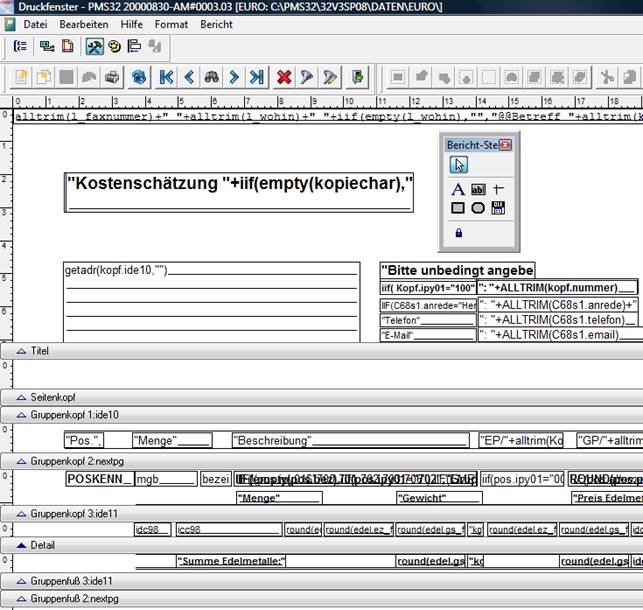Open the Bearbeiten menu
643x610 pixels.
click(84, 23)
